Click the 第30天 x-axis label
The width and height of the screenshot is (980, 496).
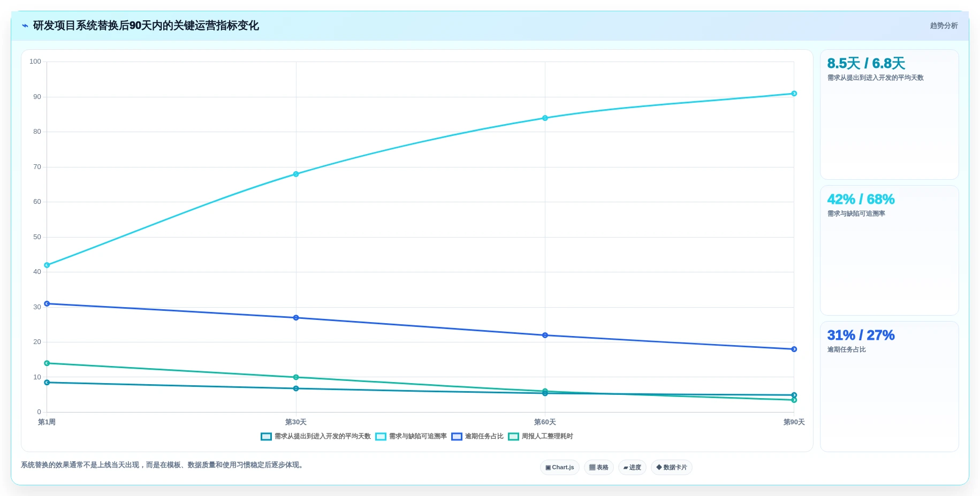pos(296,422)
